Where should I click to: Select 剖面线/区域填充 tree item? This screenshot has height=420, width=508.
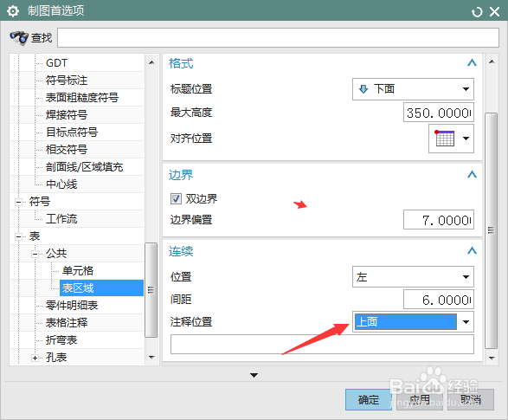coord(85,167)
